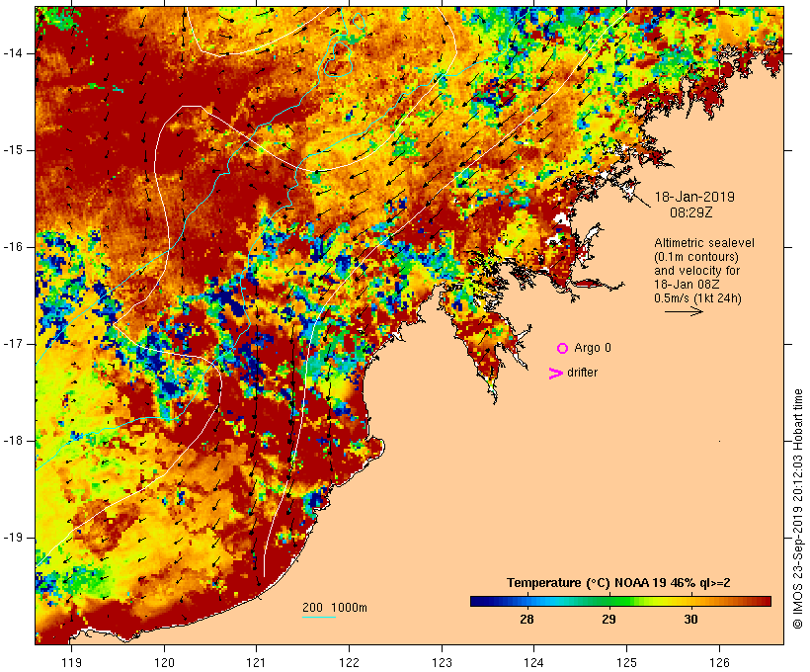Click the '122' longitude axis label
The width and height of the screenshot is (810, 672).
pyautogui.click(x=350, y=663)
